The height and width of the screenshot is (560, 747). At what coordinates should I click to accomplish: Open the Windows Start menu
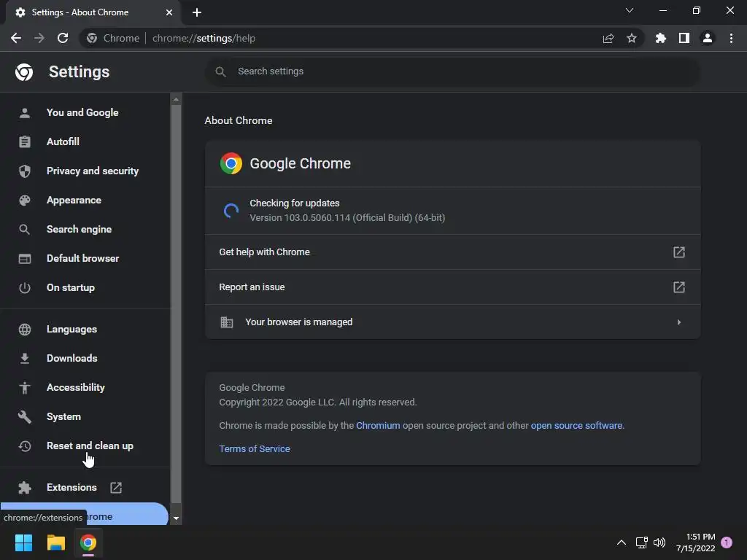point(23,542)
